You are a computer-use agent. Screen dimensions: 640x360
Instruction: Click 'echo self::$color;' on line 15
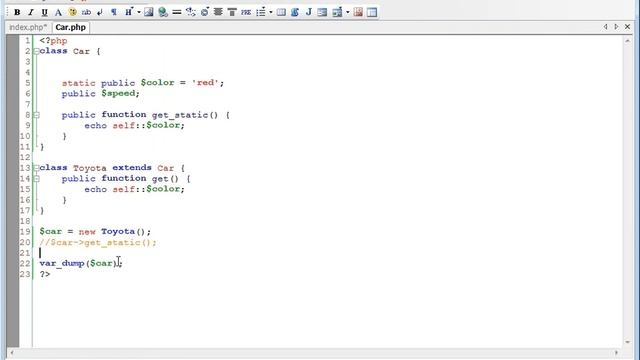(x=134, y=189)
